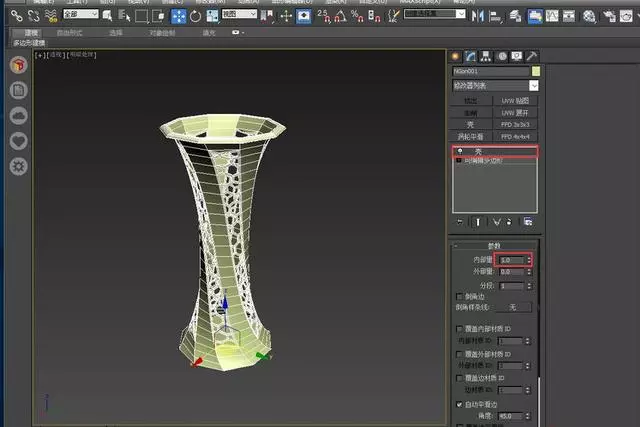This screenshot has width=640, height=427.
Task: Collapse the 参数 rollout header
Action: [x=495, y=245]
